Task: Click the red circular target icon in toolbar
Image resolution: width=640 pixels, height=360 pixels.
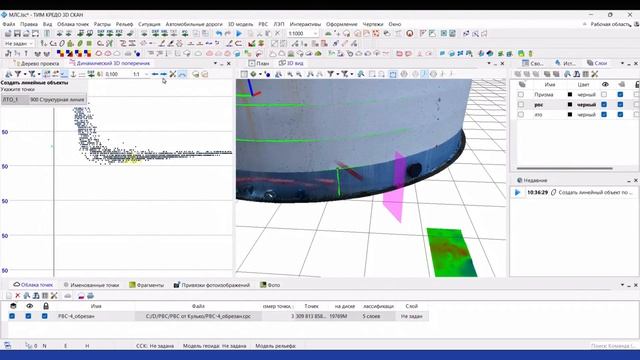Action: pyautogui.click(x=410, y=33)
